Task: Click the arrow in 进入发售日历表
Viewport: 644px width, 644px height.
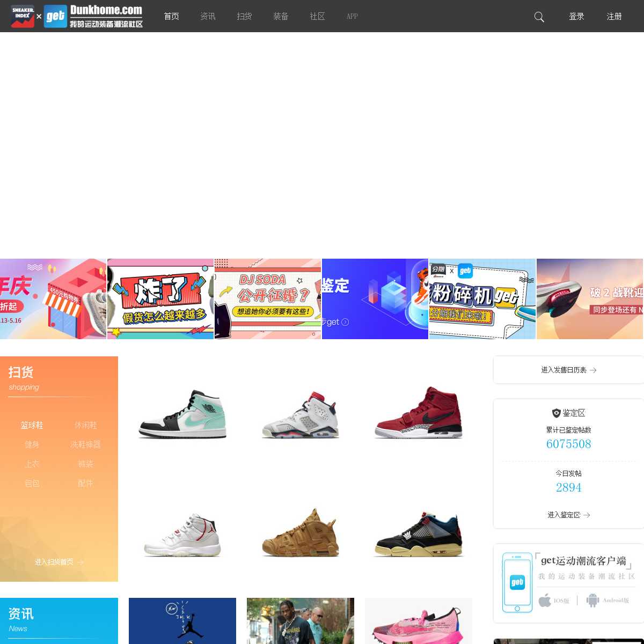Action: 593,370
